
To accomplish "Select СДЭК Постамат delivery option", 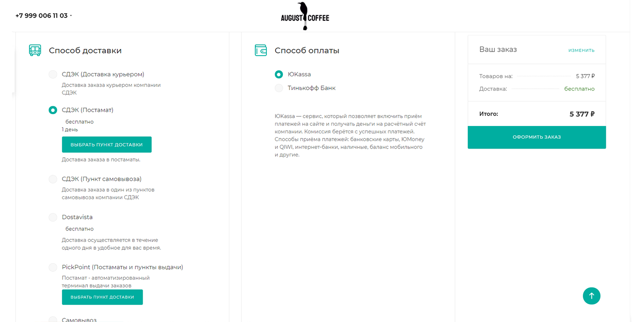I will pyautogui.click(x=53, y=110).
